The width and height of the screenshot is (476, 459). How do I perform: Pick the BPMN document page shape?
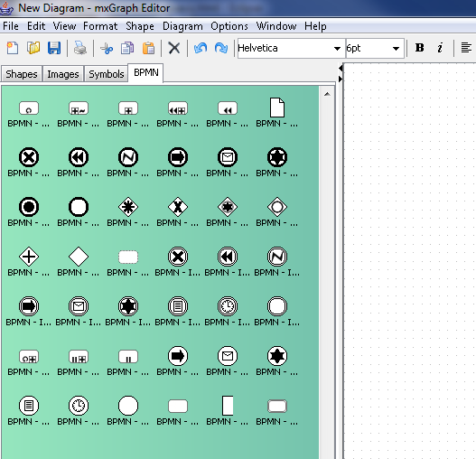click(277, 108)
